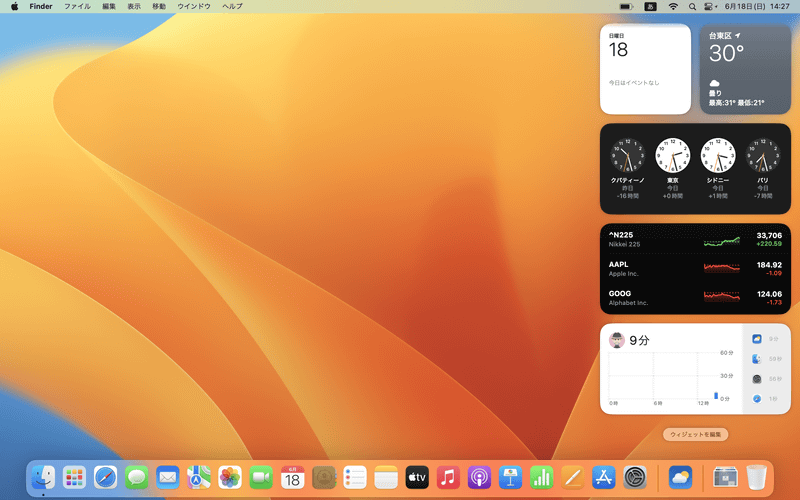Click the Nikkei price 33,706

pos(769,235)
